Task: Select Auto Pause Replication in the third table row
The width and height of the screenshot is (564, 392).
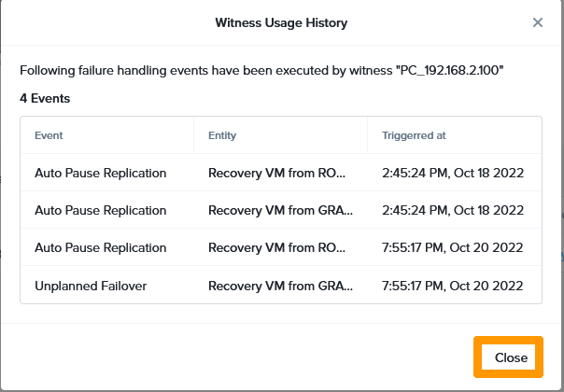Action: point(100,247)
